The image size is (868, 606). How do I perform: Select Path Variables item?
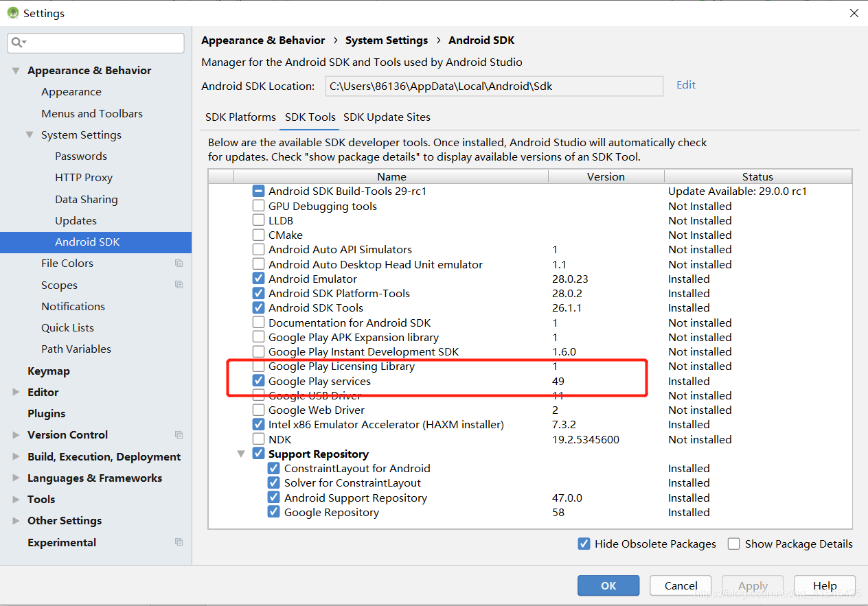click(x=76, y=349)
